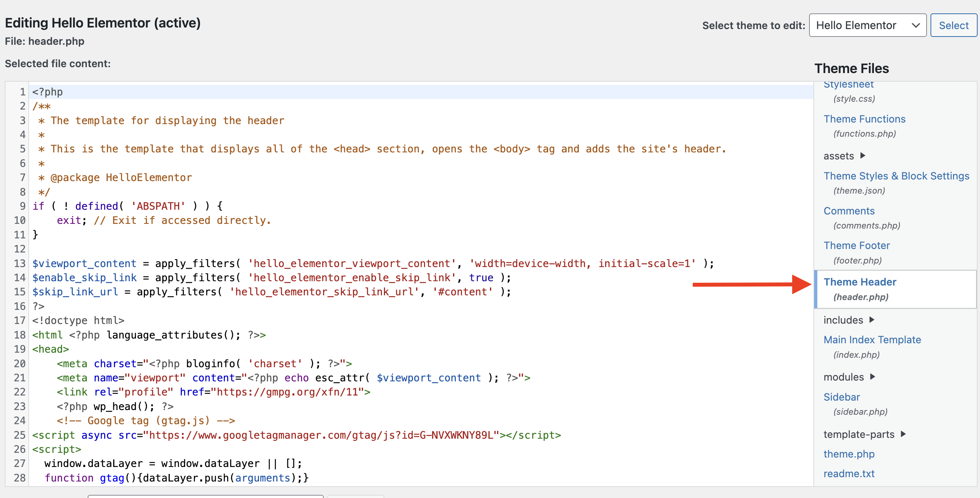Click the 'window.dataLayer' line
The height and width of the screenshot is (498, 980).
[x=173, y=463]
